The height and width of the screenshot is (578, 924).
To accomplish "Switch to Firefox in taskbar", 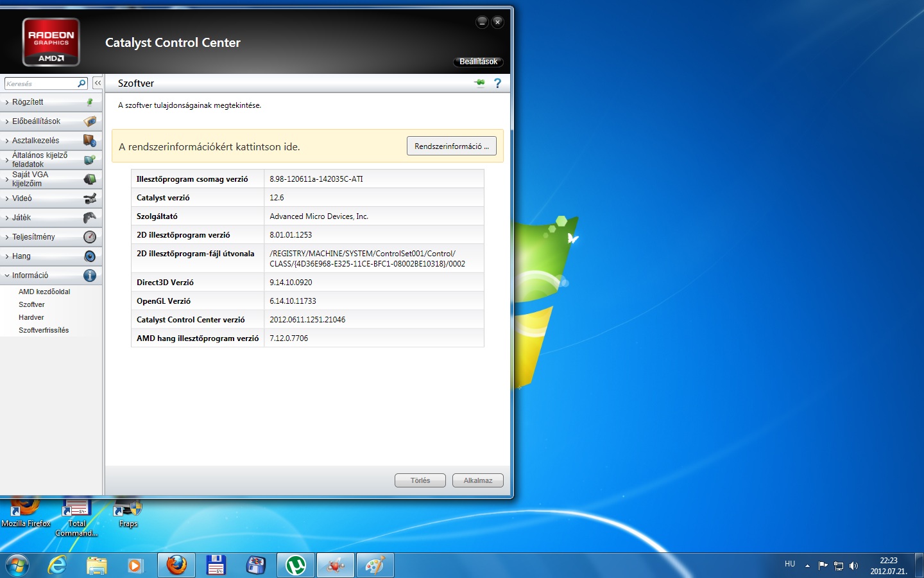I will 176,565.
